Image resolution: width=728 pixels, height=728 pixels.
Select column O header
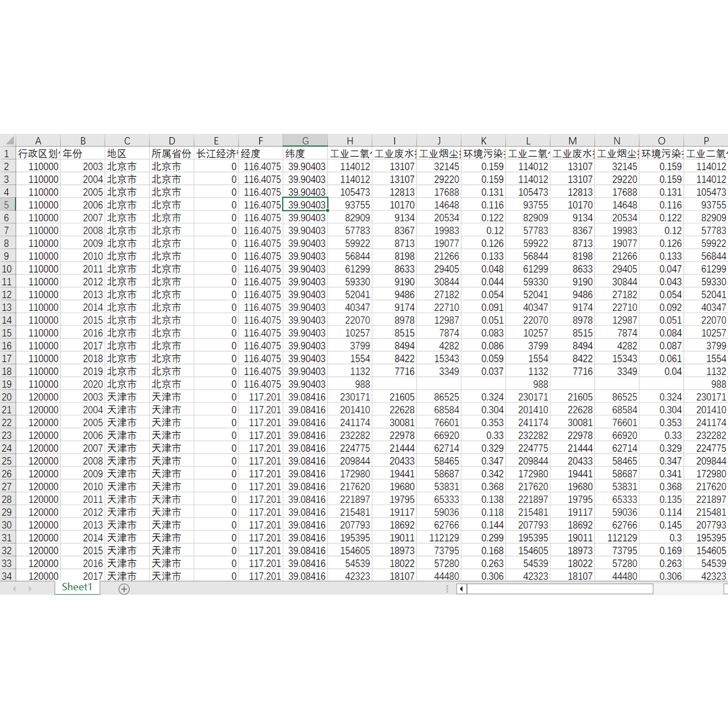(x=661, y=141)
